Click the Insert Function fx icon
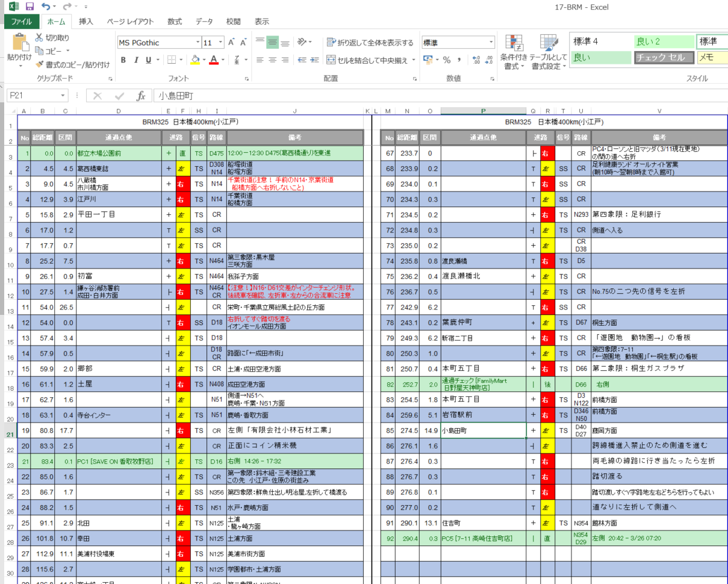 pyautogui.click(x=141, y=96)
